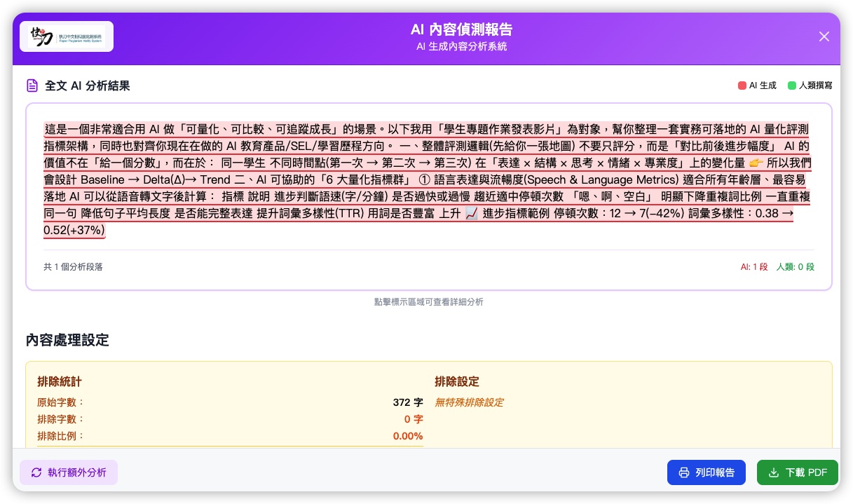
Task: Click the refresh icon inside 執行額外分析 button
Action: coord(36,472)
